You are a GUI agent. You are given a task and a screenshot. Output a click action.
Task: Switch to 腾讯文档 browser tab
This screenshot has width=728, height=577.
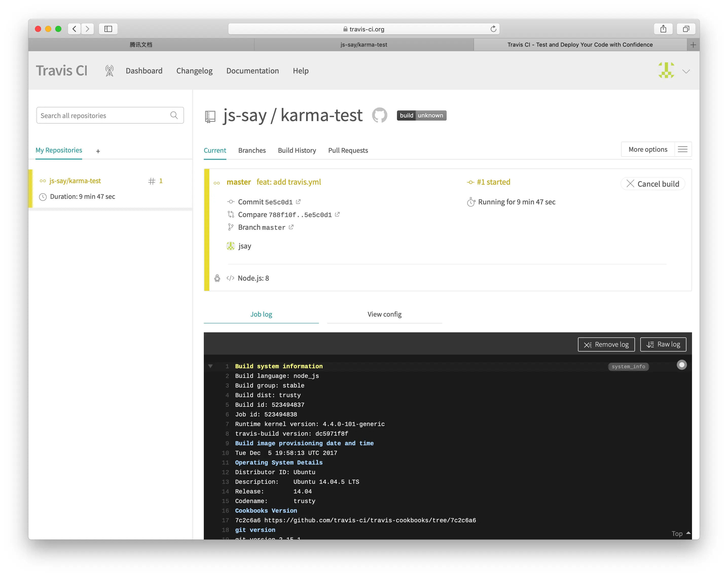tap(141, 45)
